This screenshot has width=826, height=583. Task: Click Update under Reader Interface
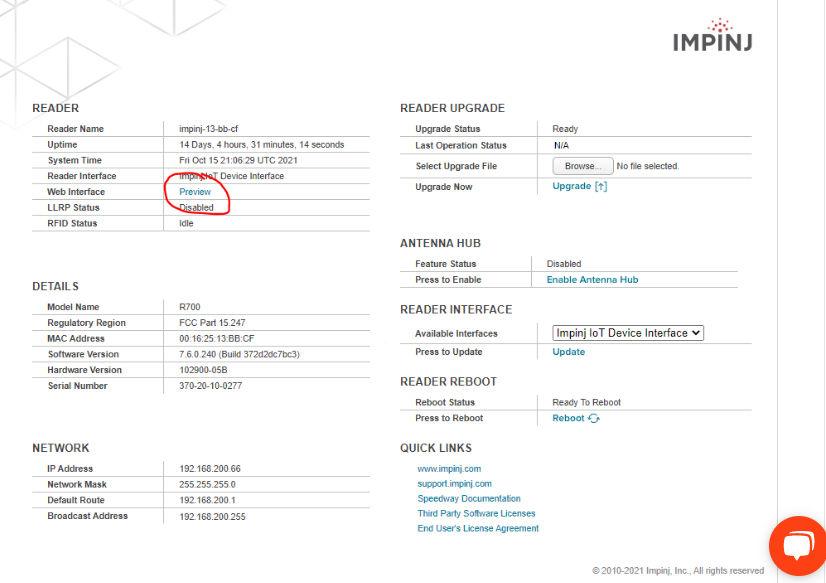tap(568, 352)
